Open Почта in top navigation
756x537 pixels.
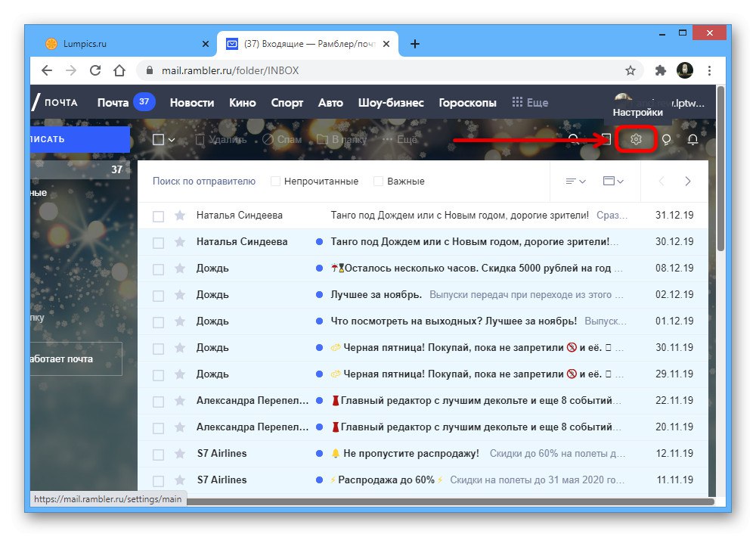(x=113, y=103)
